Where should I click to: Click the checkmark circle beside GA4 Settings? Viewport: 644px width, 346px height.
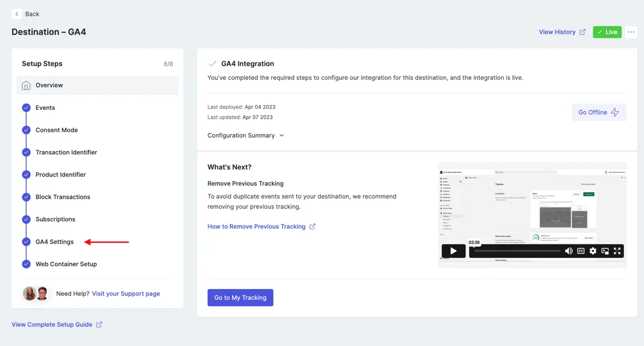(x=26, y=242)
